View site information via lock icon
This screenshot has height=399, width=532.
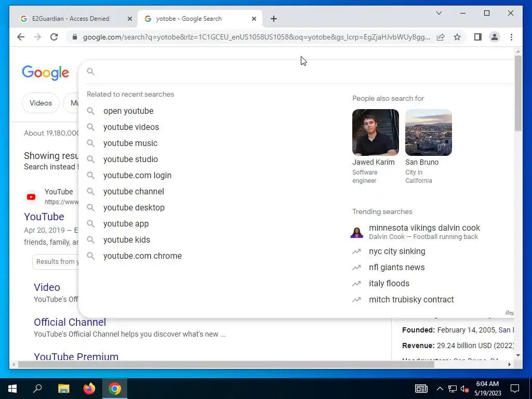(75, 37)
